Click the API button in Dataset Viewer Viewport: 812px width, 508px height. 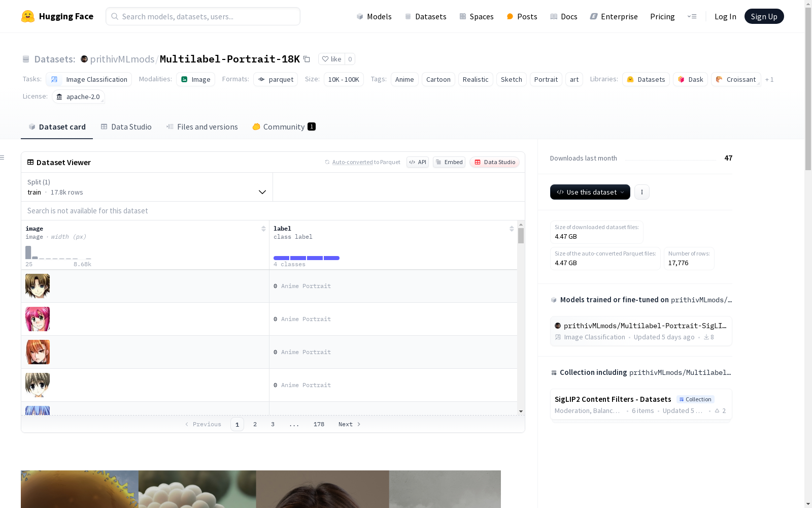(x=418, y=162)
